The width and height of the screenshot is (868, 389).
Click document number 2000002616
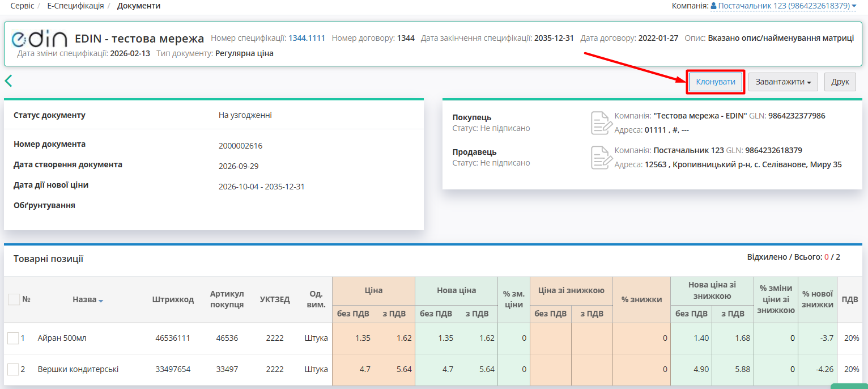pyautogui.click(x=240, y=146)
